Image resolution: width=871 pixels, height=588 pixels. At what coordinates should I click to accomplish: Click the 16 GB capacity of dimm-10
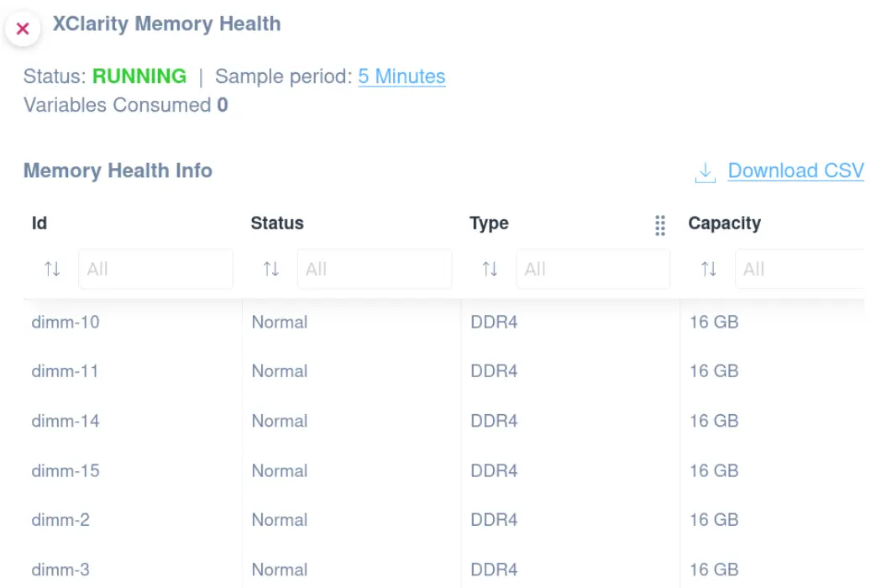click(x=714, y=322)
